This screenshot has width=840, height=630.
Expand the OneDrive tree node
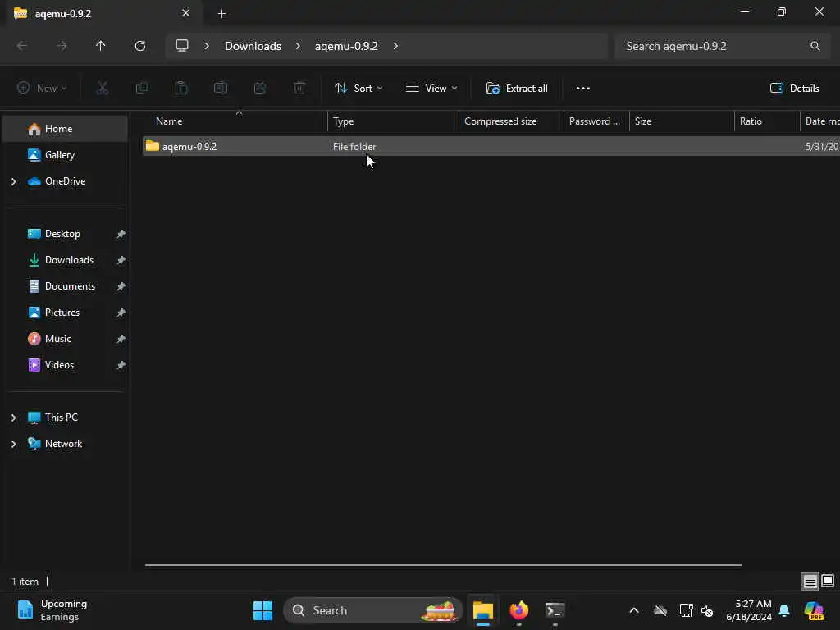13,181
